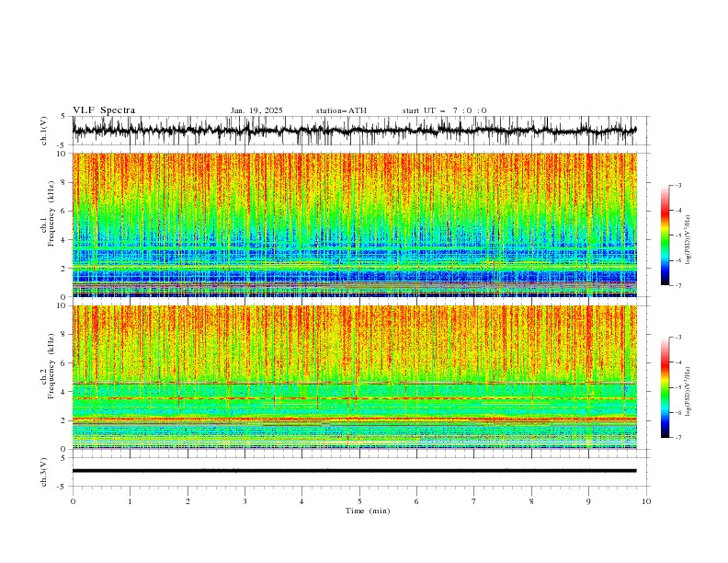Click the "8" kHz tick on ch.1 axis
This screenshot has height=563, width=728.
[65, 182]
